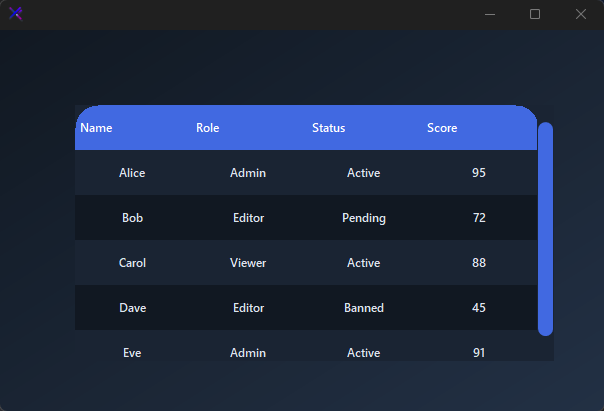The image size is (604, 411).
Task: Select Active status in Alice's row
Action: click(364, 173)
